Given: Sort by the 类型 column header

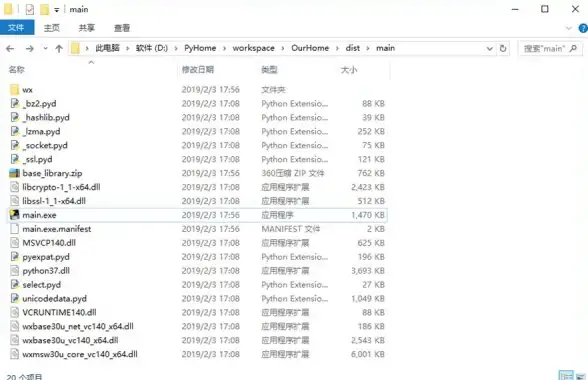Looking at the screenshot, I should click(269, 69).
